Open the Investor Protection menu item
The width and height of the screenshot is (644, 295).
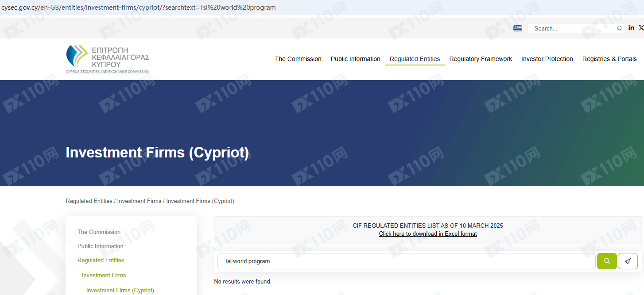point(547,59)
